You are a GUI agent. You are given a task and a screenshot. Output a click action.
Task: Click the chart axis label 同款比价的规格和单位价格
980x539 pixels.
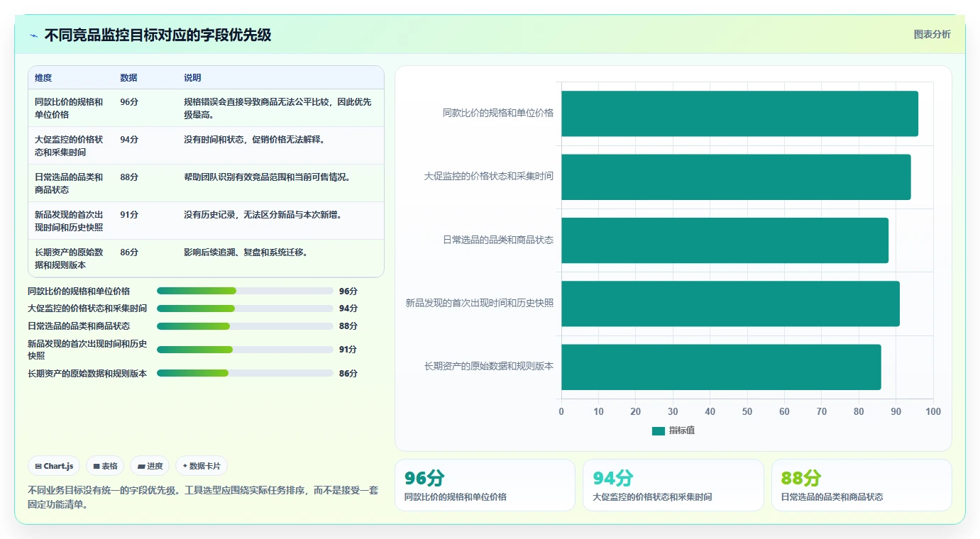(498, 113)
